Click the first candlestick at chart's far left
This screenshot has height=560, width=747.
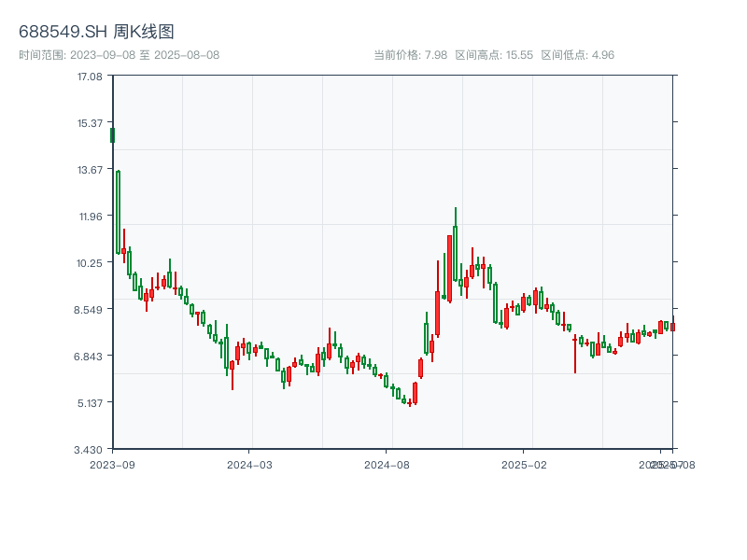tap(113, 135)
